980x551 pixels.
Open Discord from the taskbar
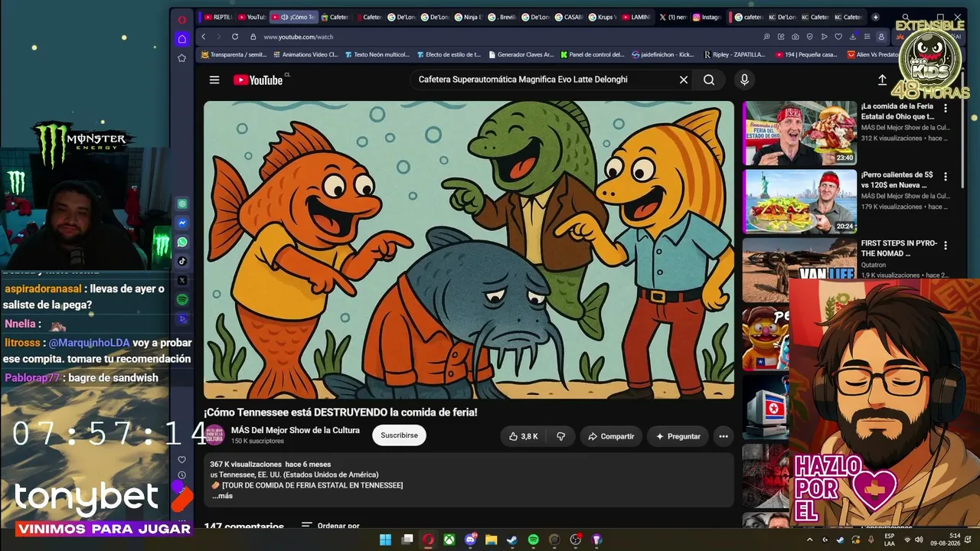[471, 540]
